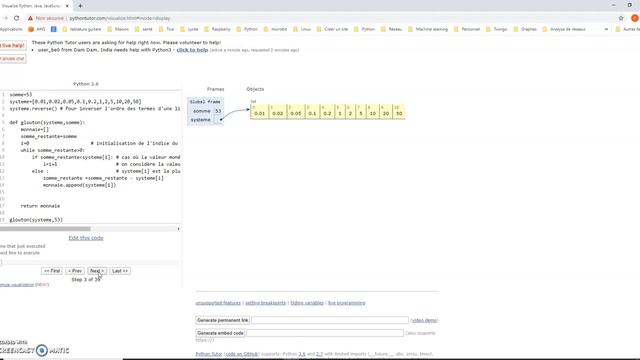This screenshot has height=360, width=640.
Task: Click code line 'def glouton(systeme,somme):'
Action: (x=47, y=122)
